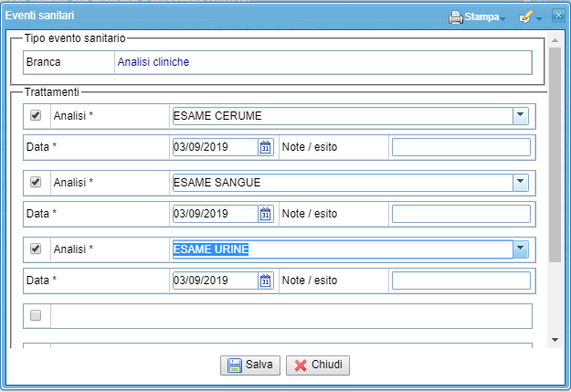The width and height of the screenshot is (571, 392).
Task: Focus Note / esito field for ESAME URINE
Action: point(461,281)
